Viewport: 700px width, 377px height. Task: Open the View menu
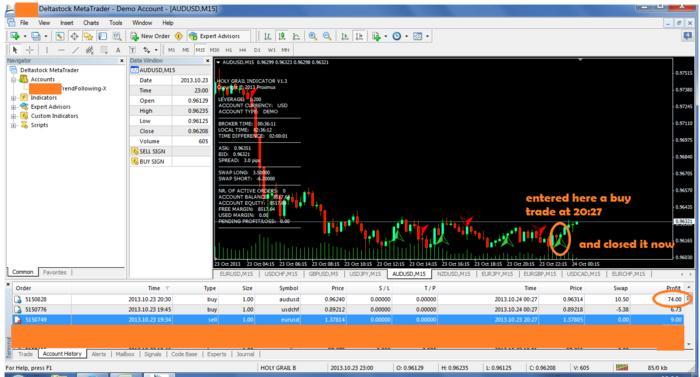(x=44, y=22)
